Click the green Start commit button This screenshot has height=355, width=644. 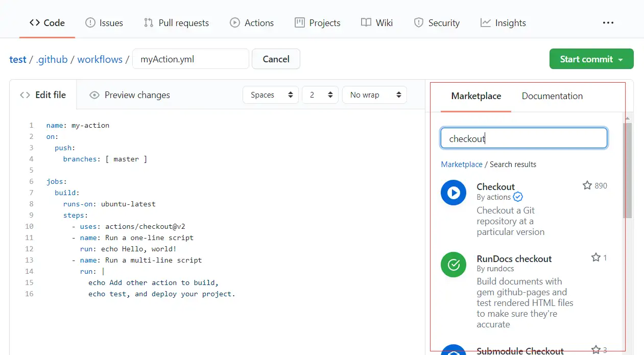[591, 59]
